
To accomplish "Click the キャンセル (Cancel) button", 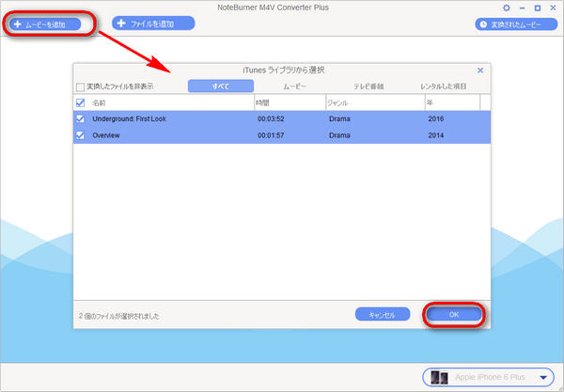I will point(383,314).
